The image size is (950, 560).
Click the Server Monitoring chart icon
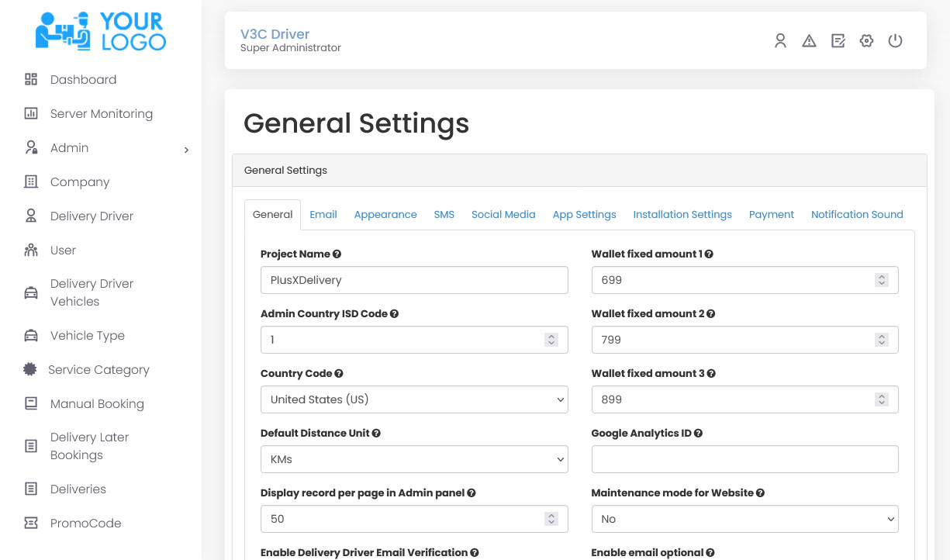tap(31, 113)
